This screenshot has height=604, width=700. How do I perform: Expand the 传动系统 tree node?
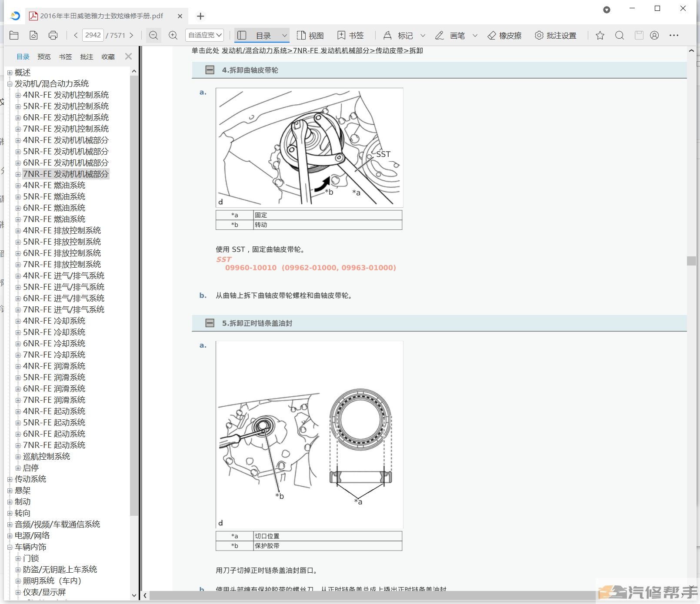[10, 479]
